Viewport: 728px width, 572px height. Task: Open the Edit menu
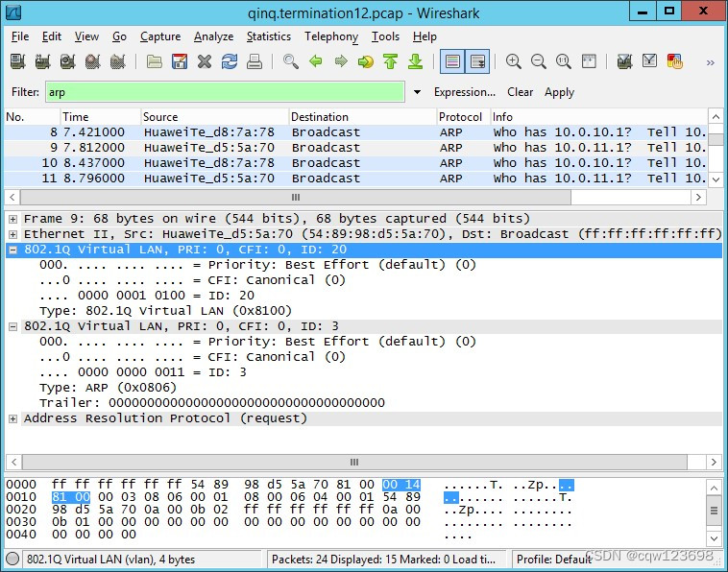tap(52, 36)
